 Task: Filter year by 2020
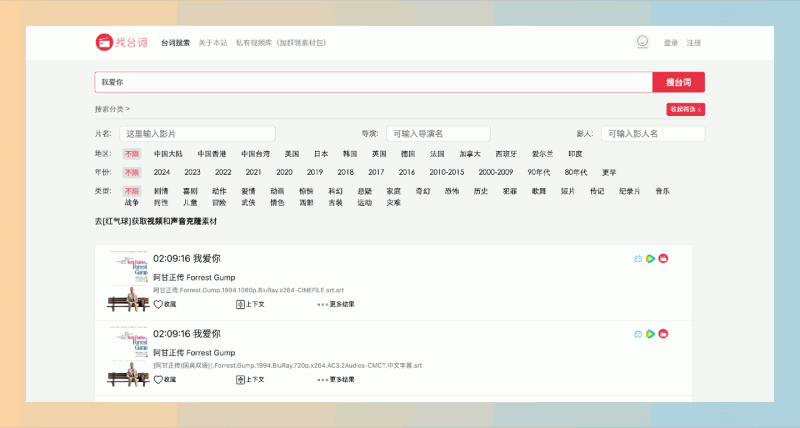click(284, 172)
